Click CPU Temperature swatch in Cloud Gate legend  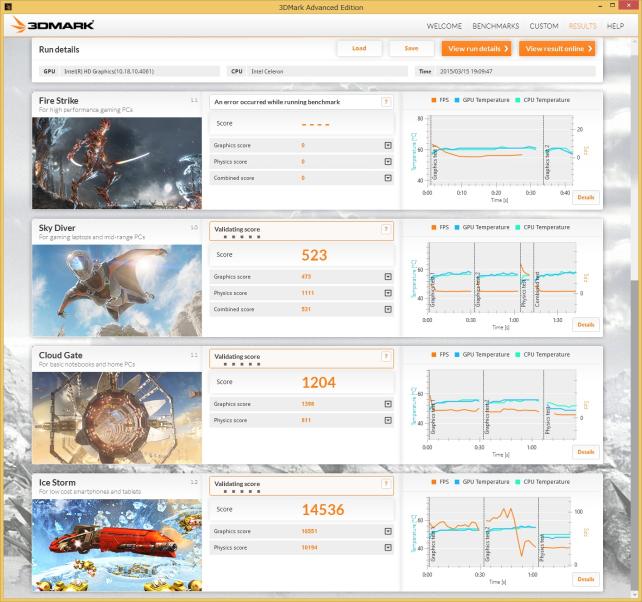tap(518, 355)
